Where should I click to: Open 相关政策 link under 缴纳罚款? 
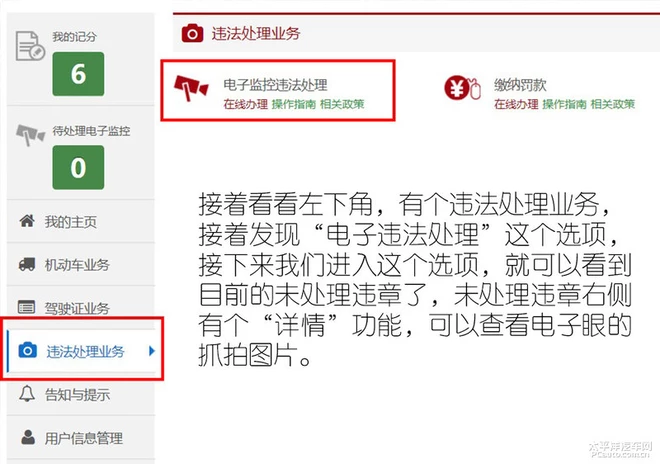(612, 104)
